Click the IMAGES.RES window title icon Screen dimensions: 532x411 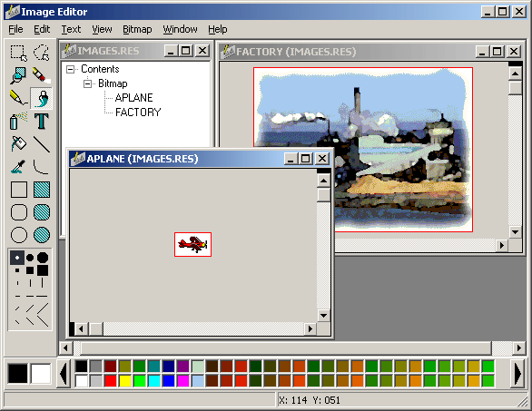(69, 51)
